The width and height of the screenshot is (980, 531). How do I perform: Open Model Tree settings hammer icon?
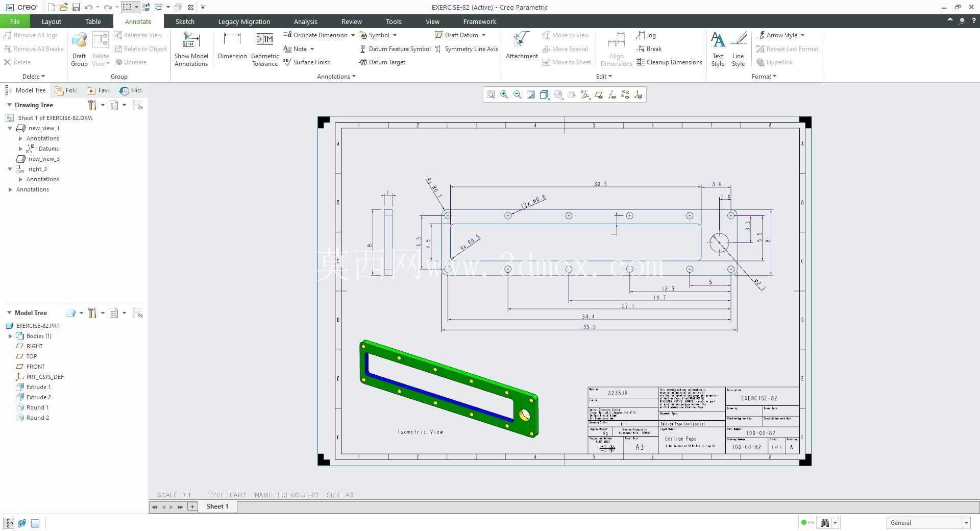pos(92,313)
